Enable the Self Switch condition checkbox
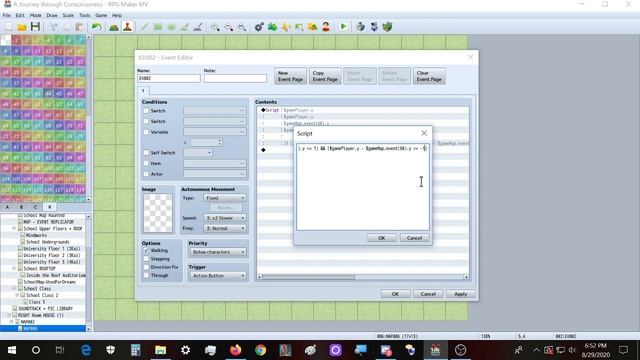 coord(146,152)
